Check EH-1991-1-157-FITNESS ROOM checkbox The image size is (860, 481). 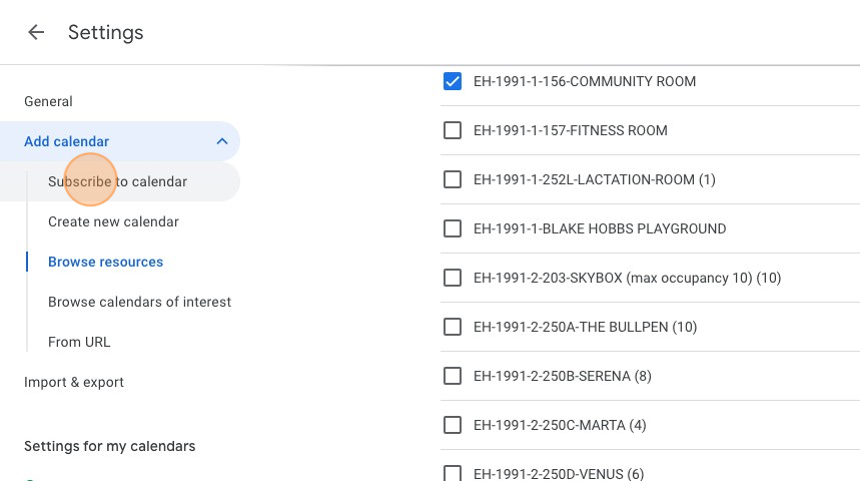point(452,131)
